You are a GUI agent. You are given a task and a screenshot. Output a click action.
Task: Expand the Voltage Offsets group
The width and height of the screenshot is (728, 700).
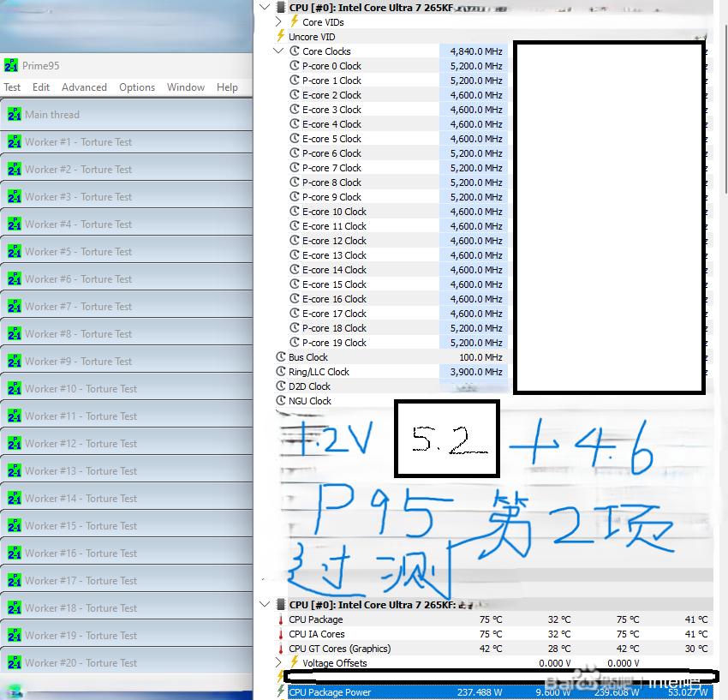tap(278, 662)
